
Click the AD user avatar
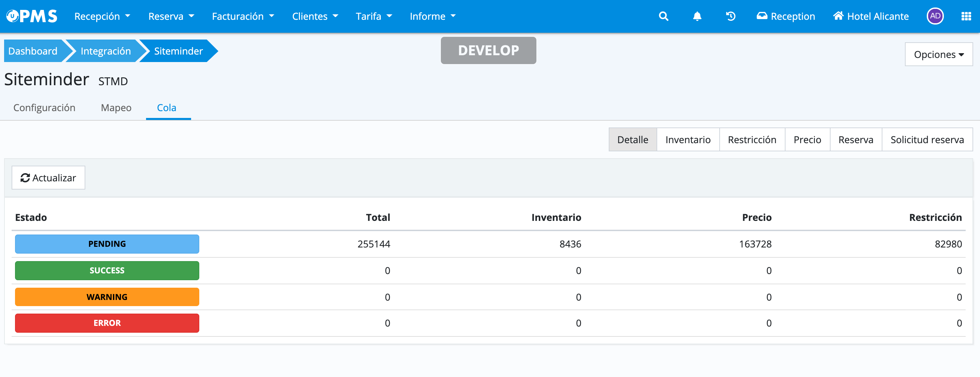(x=935, y=16)
